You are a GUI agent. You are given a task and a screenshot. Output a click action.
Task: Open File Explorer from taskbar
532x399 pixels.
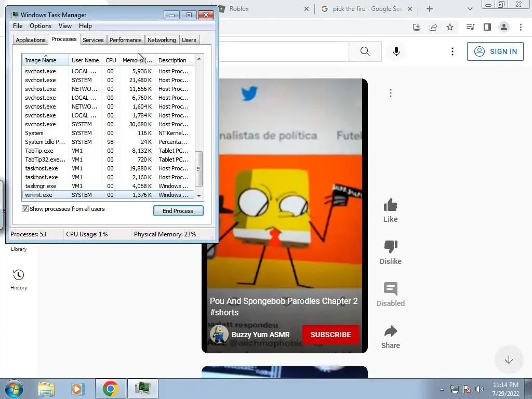coord(46,389)
